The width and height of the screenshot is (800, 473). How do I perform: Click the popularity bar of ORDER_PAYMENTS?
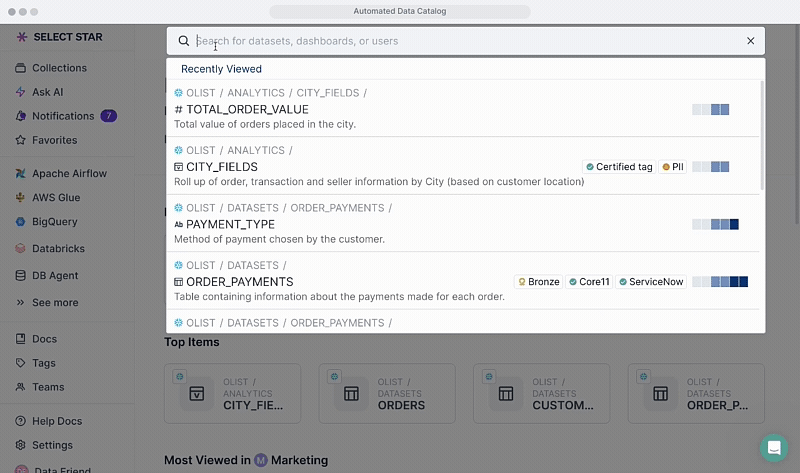click(720, 282)
